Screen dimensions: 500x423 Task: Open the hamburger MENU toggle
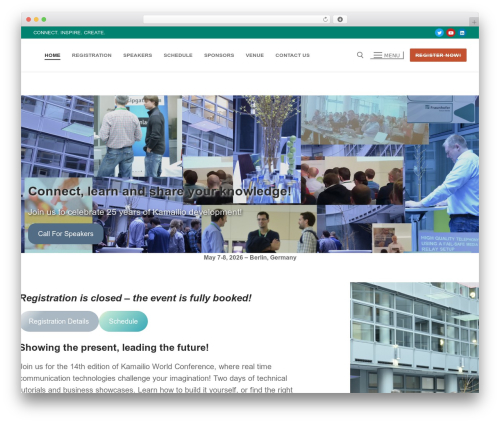pyautogui.click(x=387, y=55)
